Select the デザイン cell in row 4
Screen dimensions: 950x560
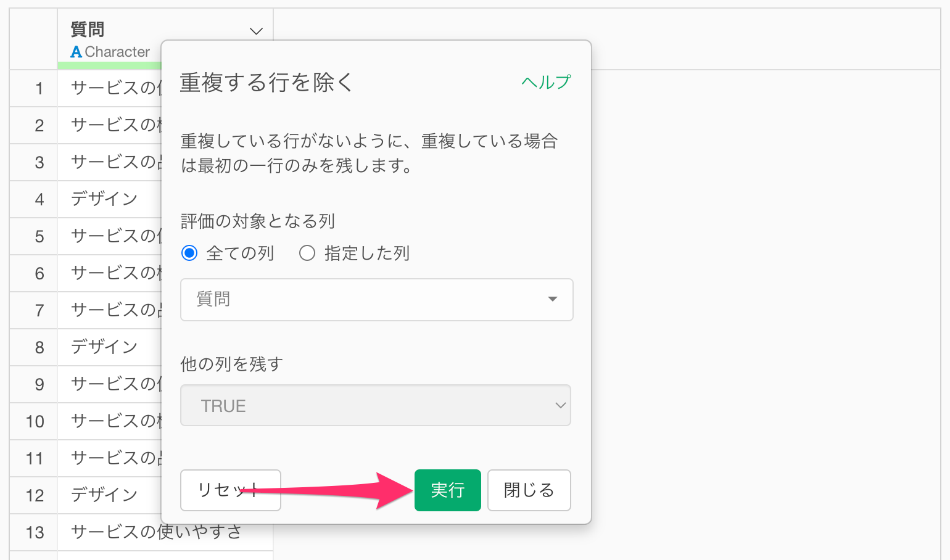pos(110,199)
